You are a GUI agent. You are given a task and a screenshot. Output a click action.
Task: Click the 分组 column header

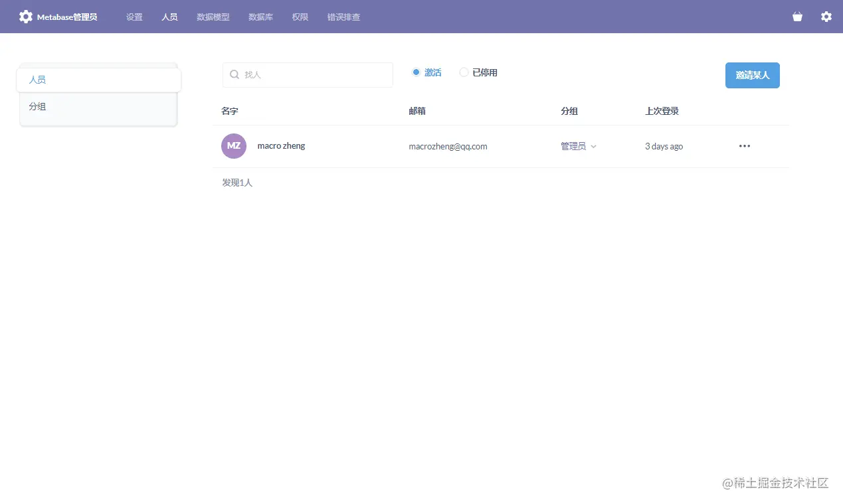569,112
